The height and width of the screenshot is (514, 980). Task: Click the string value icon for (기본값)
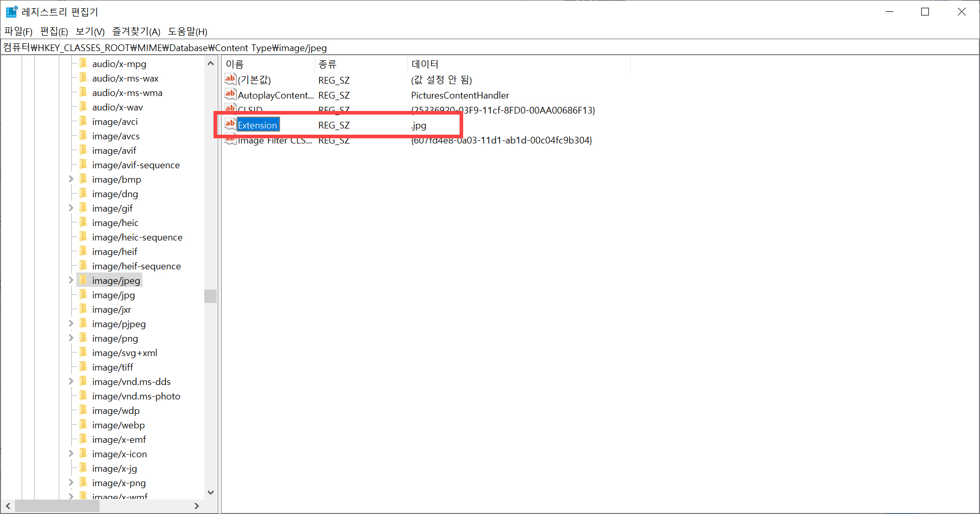pyautogui.click(x=230, y=79)
